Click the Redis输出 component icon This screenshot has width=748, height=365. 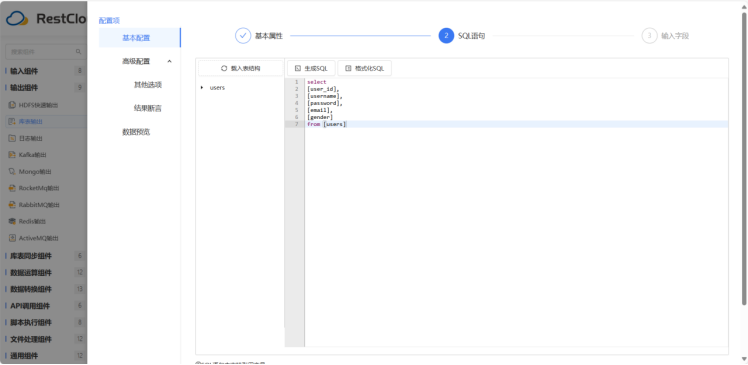click(12, 221)
